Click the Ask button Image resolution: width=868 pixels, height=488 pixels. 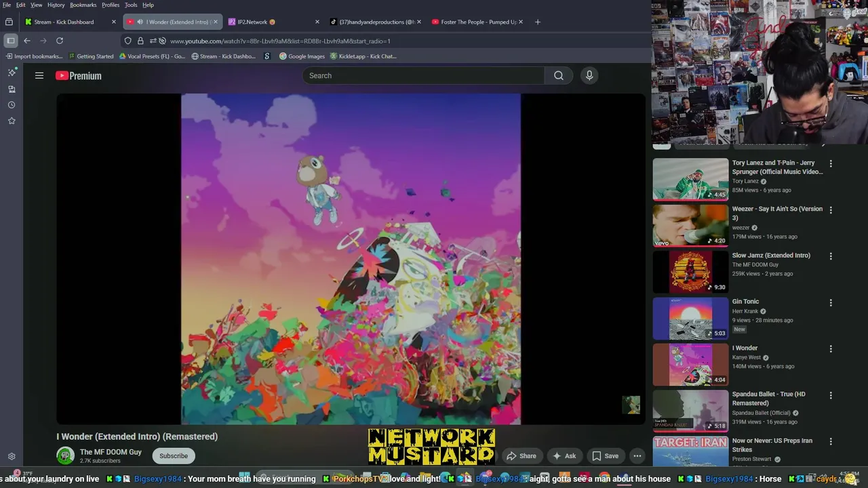pyautogui.click(x=564, y=456)
